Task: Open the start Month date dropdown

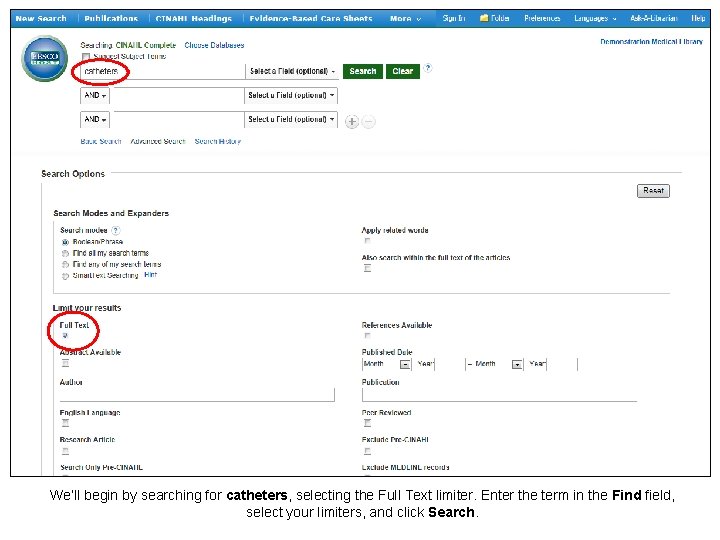Action: point(386,364)
